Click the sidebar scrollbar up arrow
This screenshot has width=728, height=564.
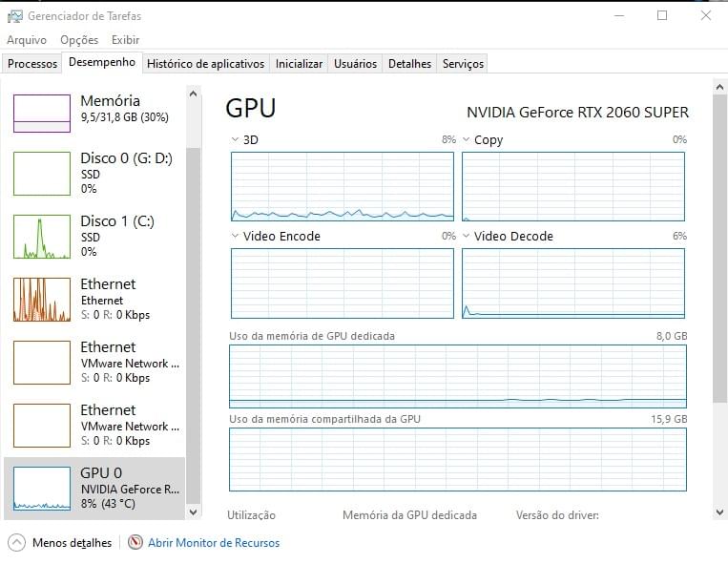click(194, 94)
